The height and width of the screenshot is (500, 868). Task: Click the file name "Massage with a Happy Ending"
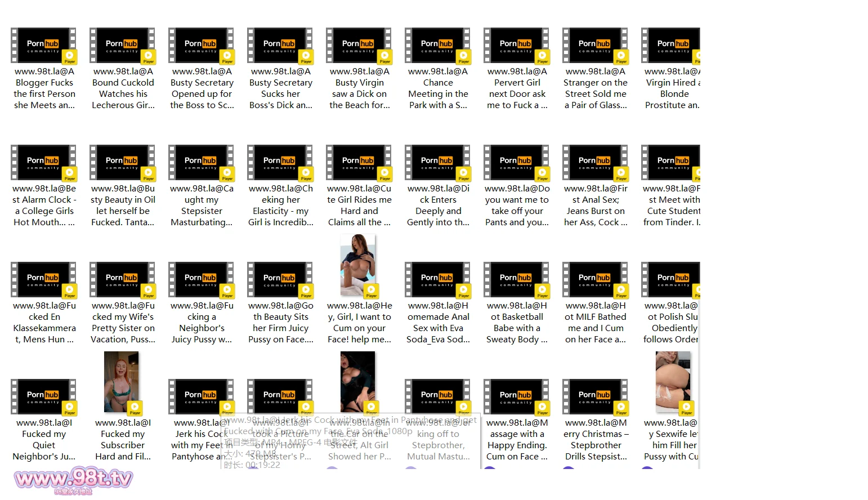(x=517, y=440)
